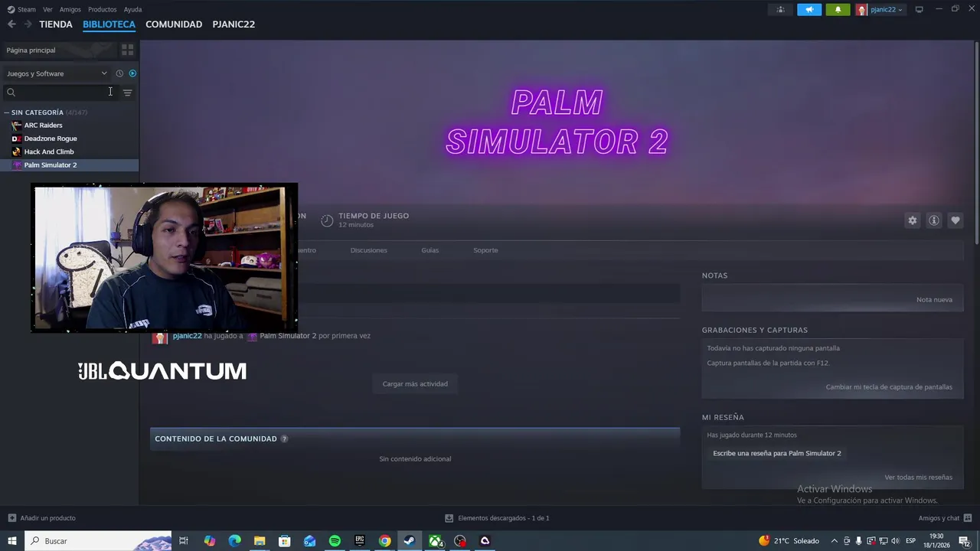This screenshot has width=980, height=551.
Task: Click the Nota nueva button
Action: (x=934, y=300)
